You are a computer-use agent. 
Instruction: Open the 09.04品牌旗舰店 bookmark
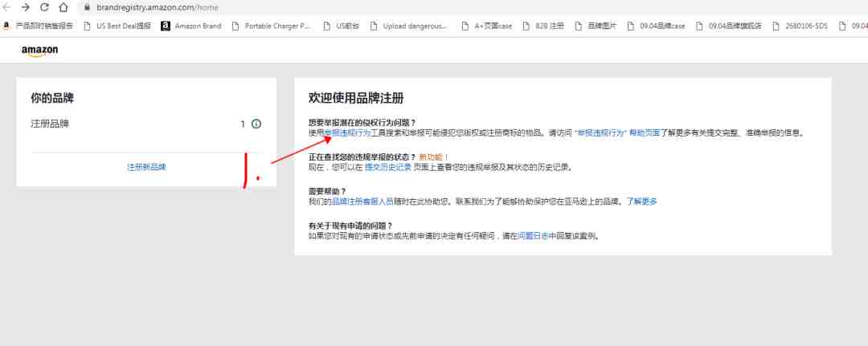[728, 26]
